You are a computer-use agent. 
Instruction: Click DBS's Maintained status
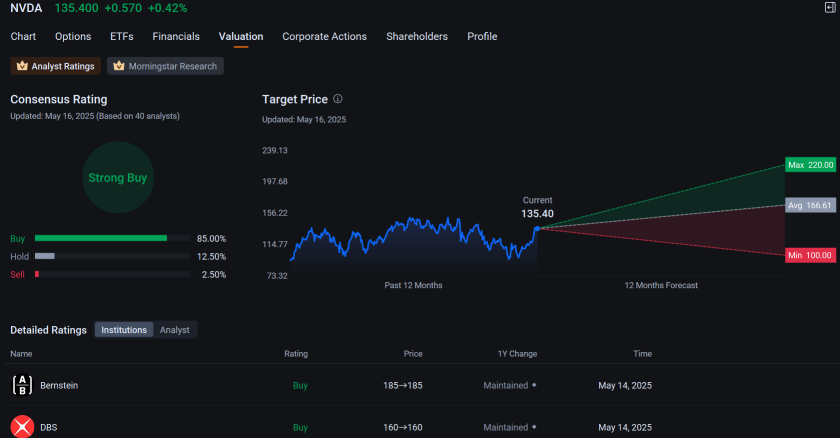point(506,427)
